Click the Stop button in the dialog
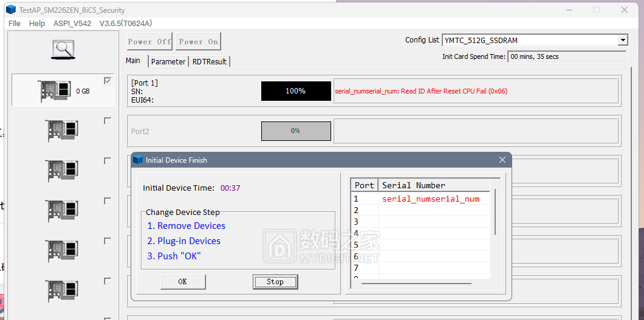 275,282
